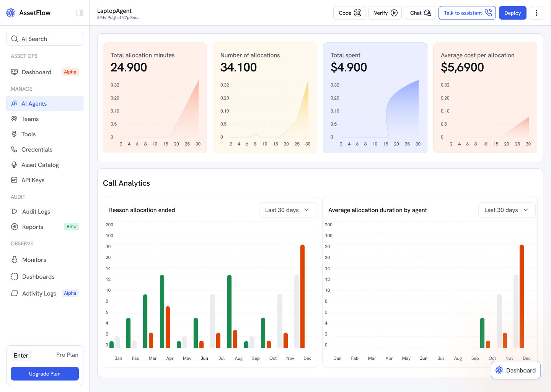Click the Pro Plan label
Screen dimensions: 551x392
[67, 355]
